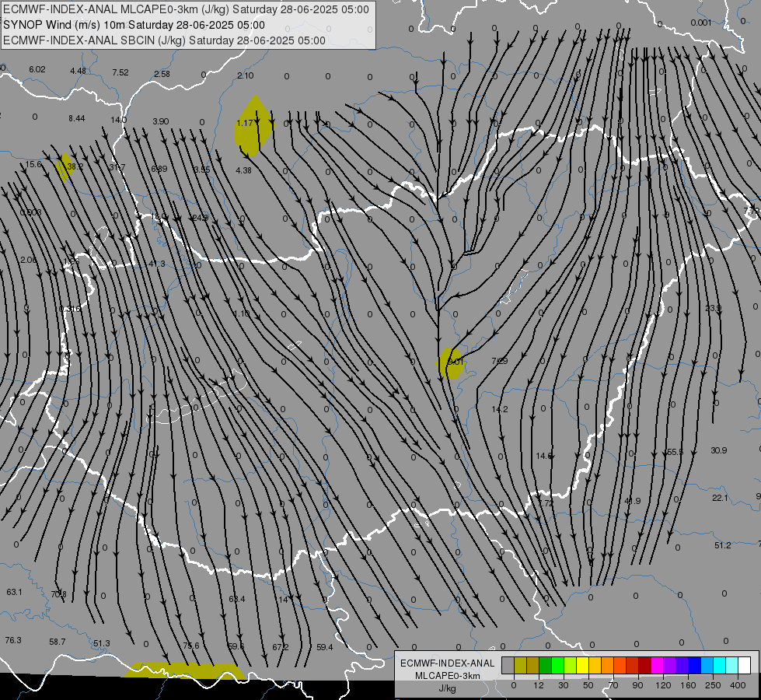
Task: Click the map value '59.4'
Action: (x=325, y=646)
